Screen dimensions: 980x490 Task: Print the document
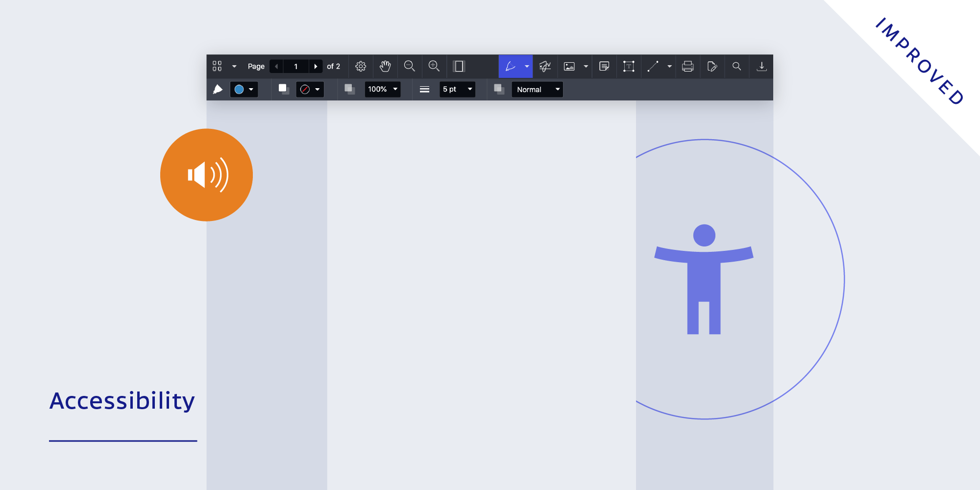(688, 66)
